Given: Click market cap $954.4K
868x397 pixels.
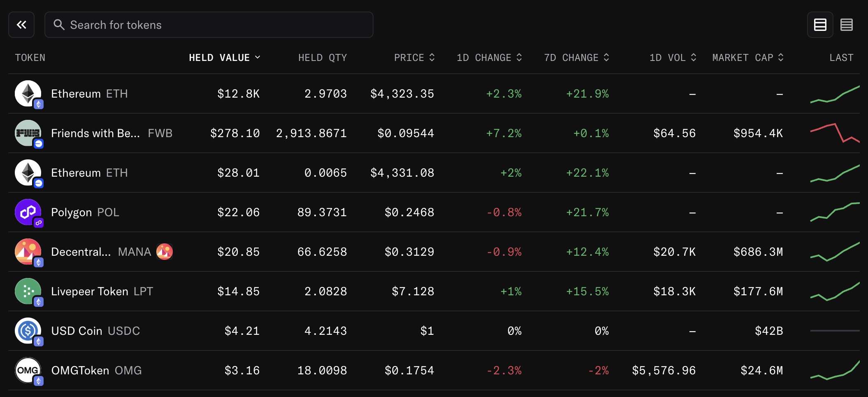Looking at the screenshot, I should tap(758, 133).
